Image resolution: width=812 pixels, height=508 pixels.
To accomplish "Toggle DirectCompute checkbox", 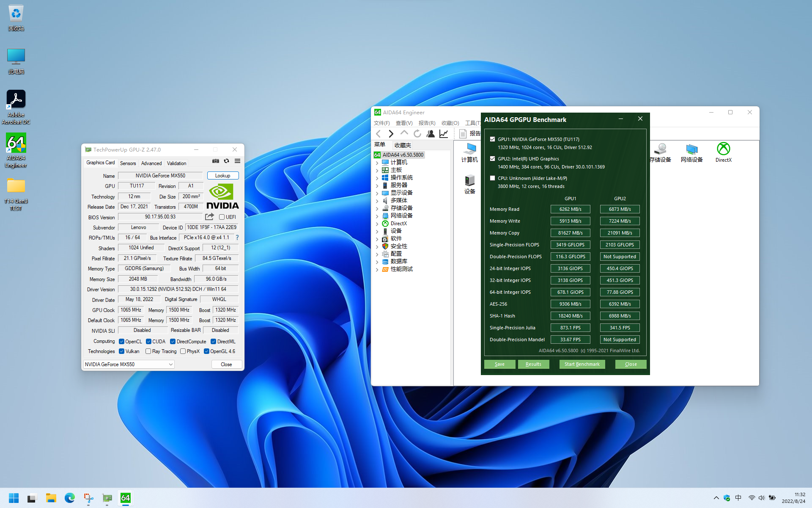I will (x=173, y=342).
